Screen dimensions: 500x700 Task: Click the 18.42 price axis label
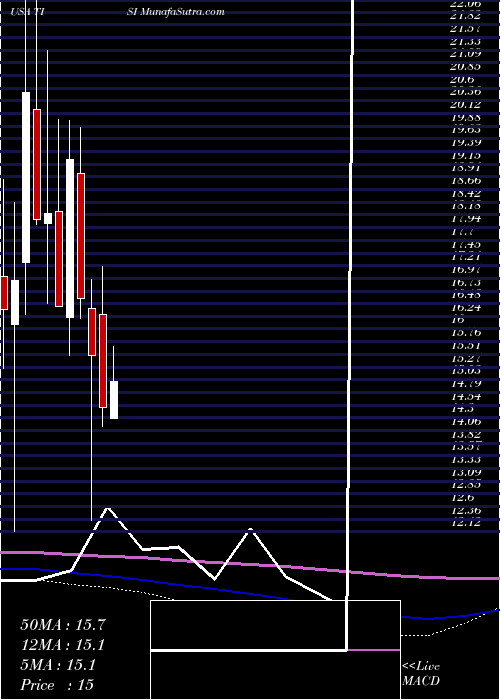click(468, 193)
